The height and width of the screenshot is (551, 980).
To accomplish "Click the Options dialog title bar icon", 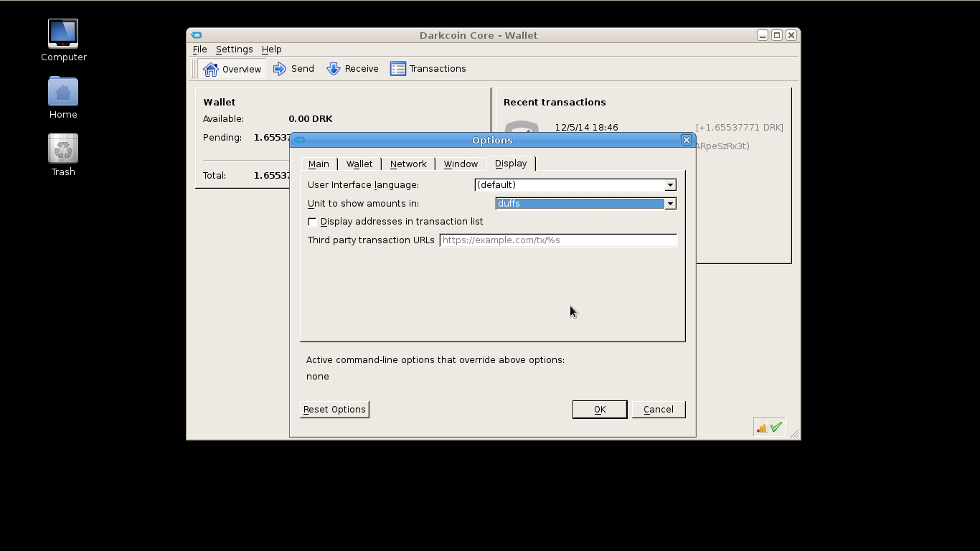I will click(x=300, y=140).
